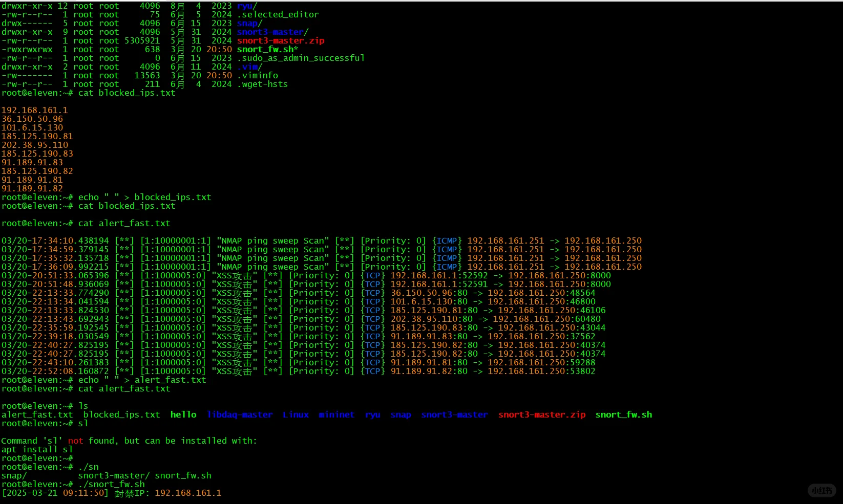
Task: Click blocked_ips.txt in ls output
Action: point(121,414)
